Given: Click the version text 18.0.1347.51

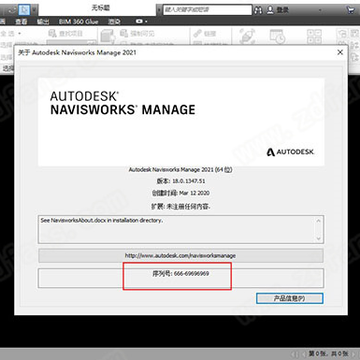Looking at the screenshot, I should (x=181, y=181).
